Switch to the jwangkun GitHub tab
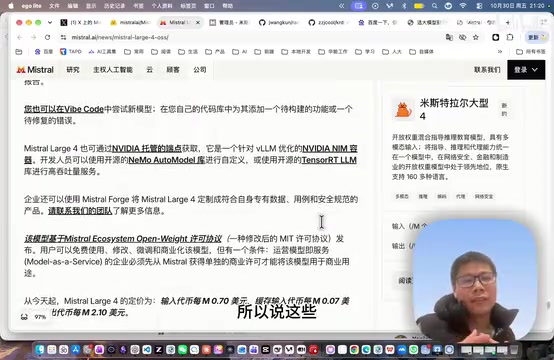 click(278, 22)
